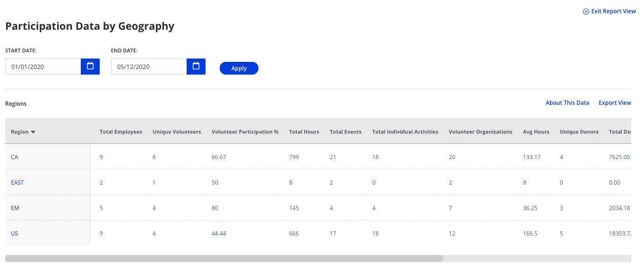Viewport: 644px width, 271px height.
Task: Sort by Total Employees column header
Action: coord(120,132)
